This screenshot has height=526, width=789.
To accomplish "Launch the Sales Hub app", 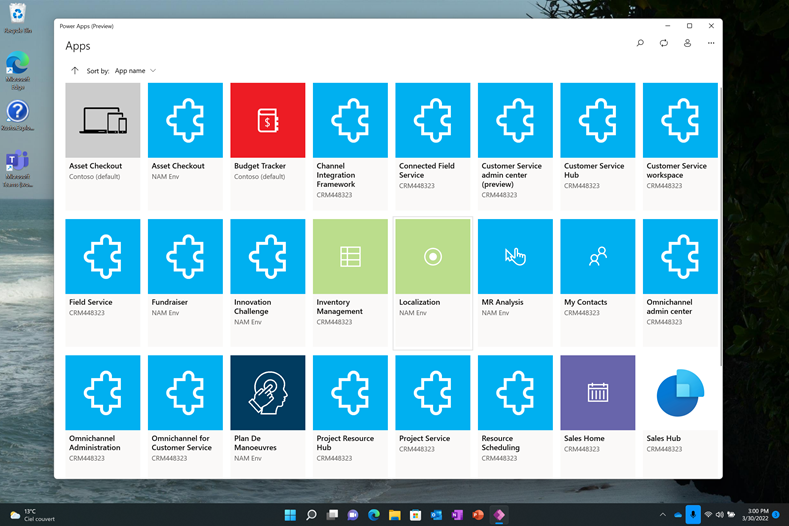I will 680,392.
